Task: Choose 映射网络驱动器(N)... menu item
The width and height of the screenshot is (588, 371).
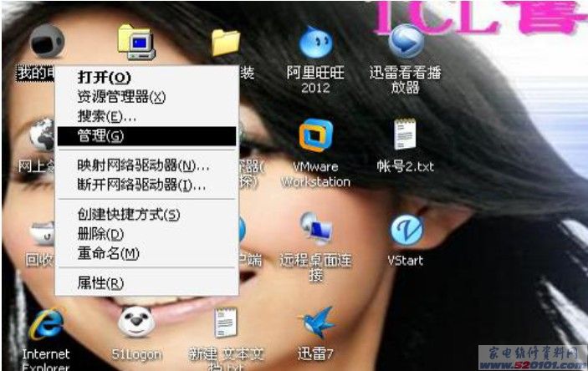Action: (x=143, y=165)
